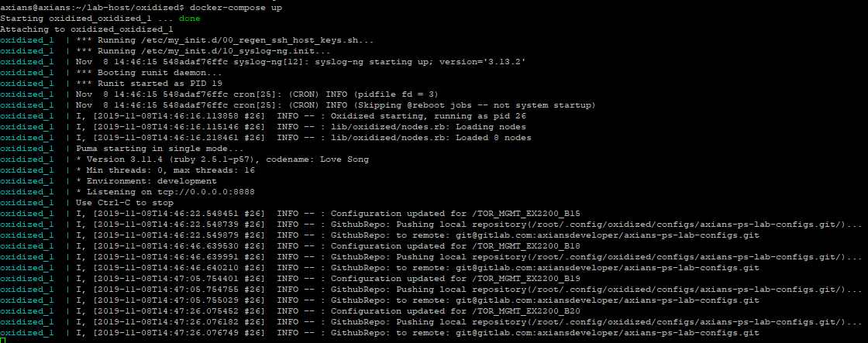Click the green cursor block at the bottom
The width and height of the screenshot is (868, 343).
point(3,339)
